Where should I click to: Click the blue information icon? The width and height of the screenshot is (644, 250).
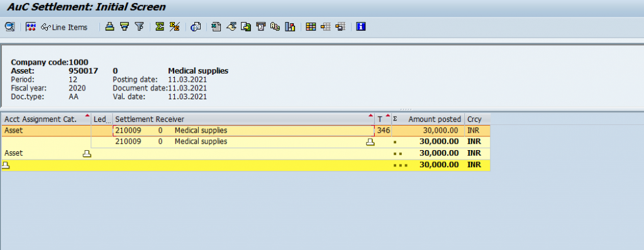[361, 27]
